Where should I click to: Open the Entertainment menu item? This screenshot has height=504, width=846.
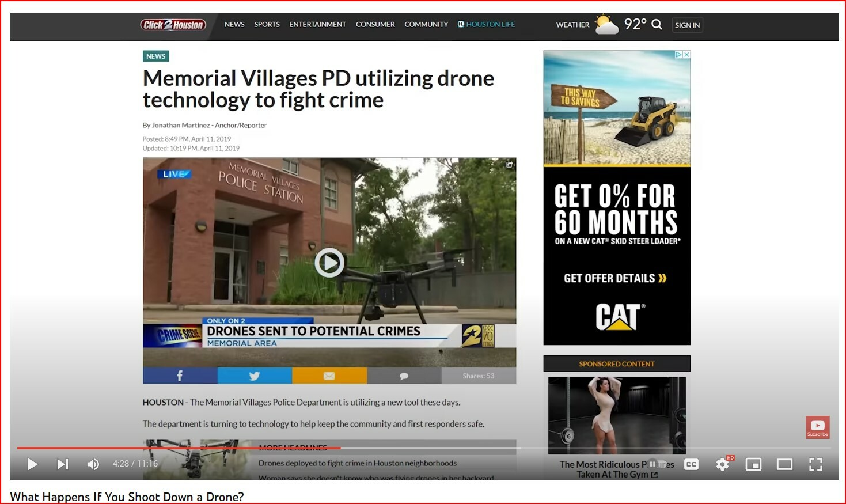click(317, 25)
